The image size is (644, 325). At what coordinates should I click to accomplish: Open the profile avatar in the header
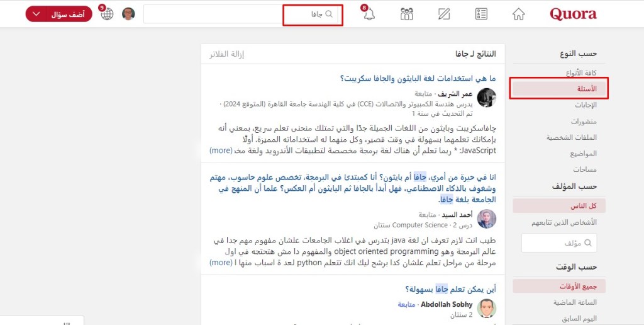point(128,14)
